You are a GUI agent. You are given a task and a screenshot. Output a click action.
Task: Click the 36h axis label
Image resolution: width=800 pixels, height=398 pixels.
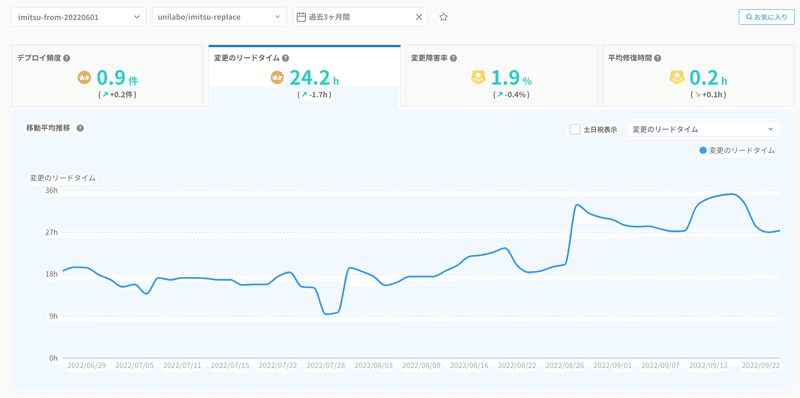click(53, 190)
